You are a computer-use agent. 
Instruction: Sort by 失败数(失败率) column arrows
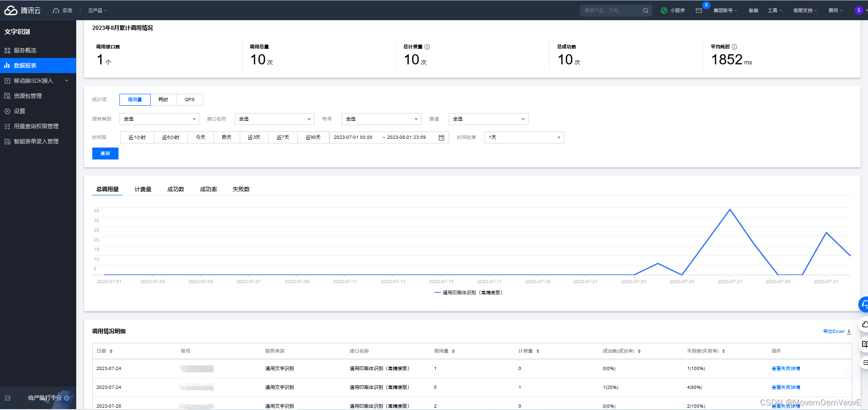723,351
